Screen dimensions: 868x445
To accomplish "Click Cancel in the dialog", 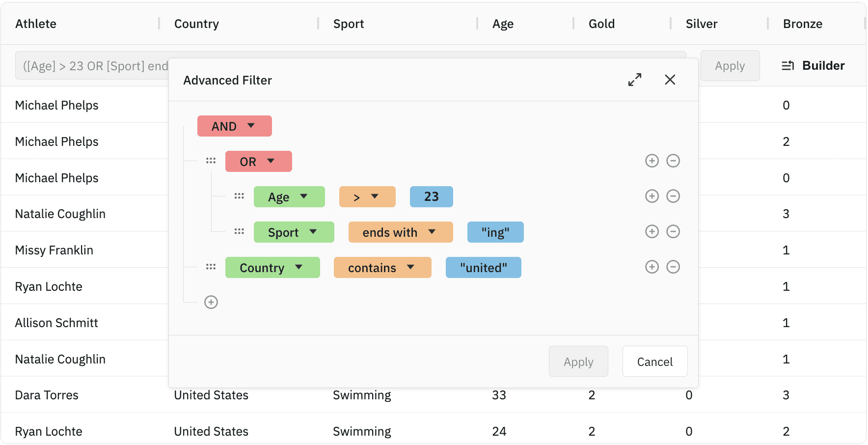I will pyautogui.click(x=655, y=362).
